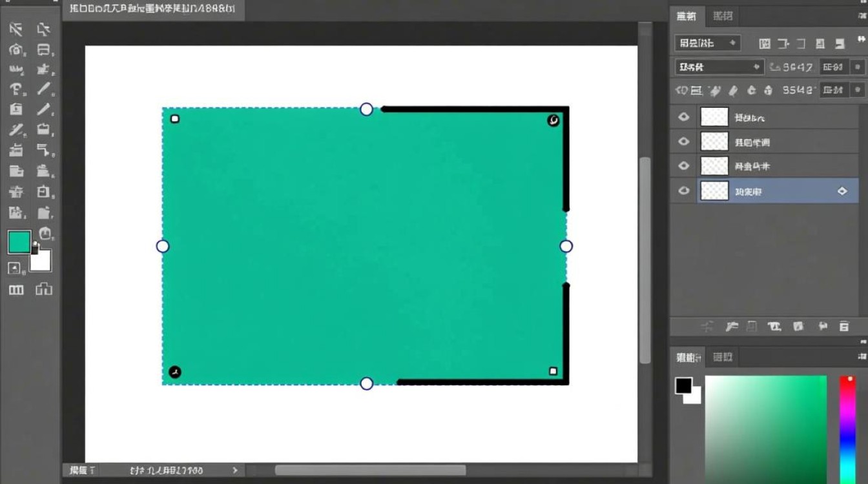This screenshot has width=868, height=484.
Task: Click the three-column icon at toolbox bottom
Action: (x=16, y=290)
